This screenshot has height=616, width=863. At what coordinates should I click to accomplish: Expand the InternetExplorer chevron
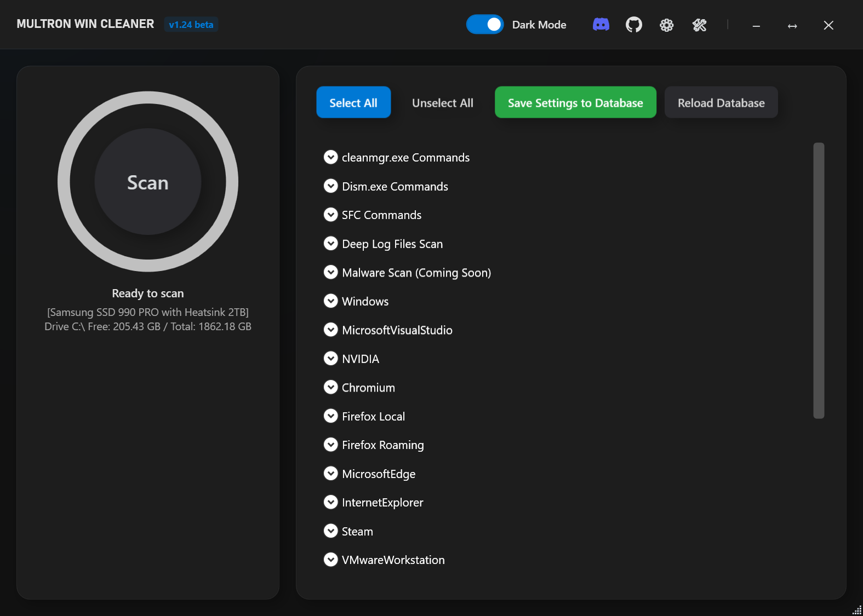pyautogui.click(x=331, y=502)
